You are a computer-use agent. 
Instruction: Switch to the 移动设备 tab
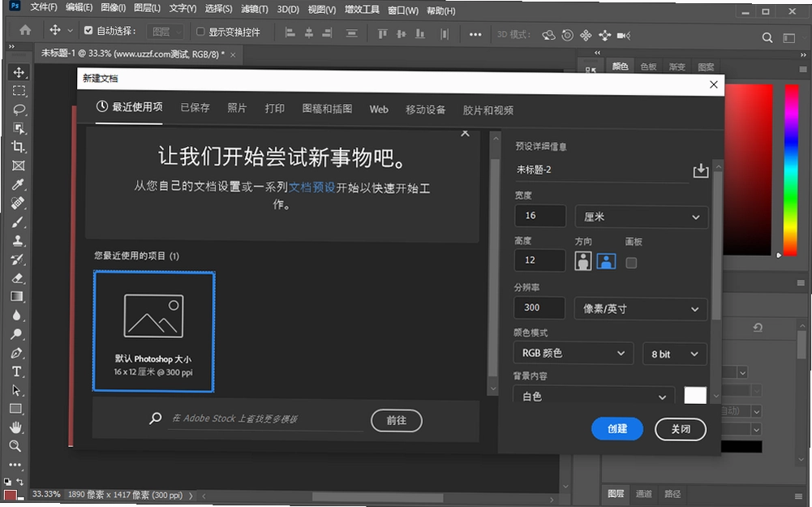tap(425, 110)
